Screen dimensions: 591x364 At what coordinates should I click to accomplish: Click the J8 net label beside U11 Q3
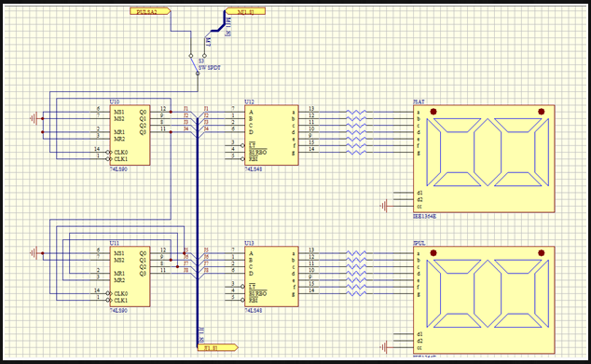pyautogui.click(x=186, y=270)
